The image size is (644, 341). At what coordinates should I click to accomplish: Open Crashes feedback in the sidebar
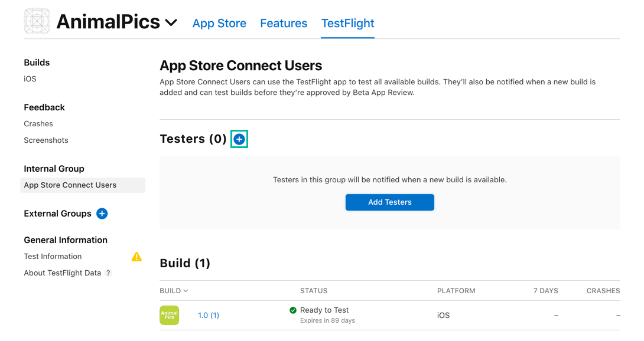[x=38, y=123]
